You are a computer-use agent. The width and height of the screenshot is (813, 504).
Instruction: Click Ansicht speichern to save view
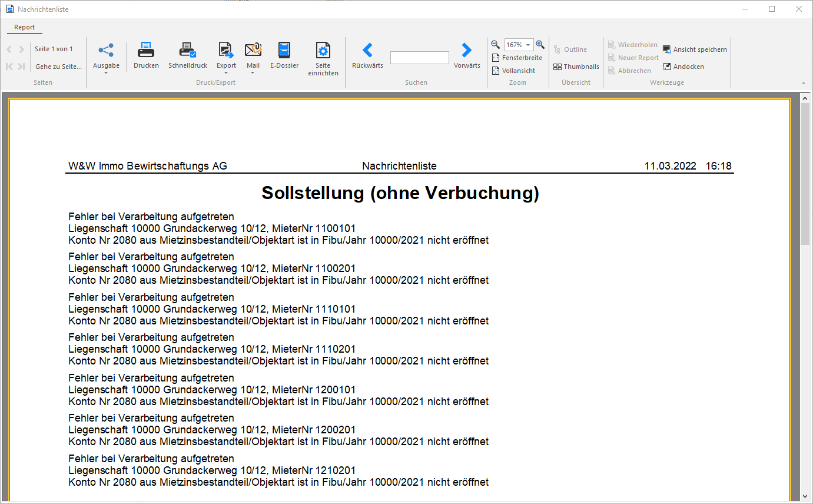[695, 49]
